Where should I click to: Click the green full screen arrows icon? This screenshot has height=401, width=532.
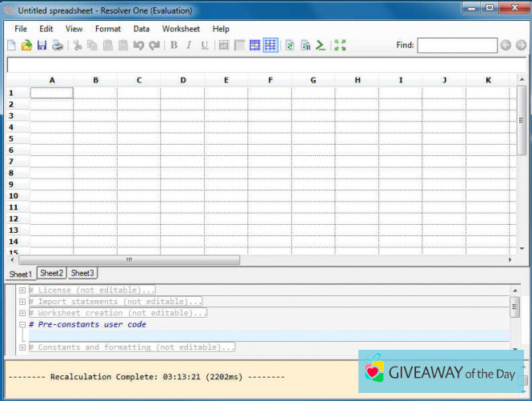[340, 46]
